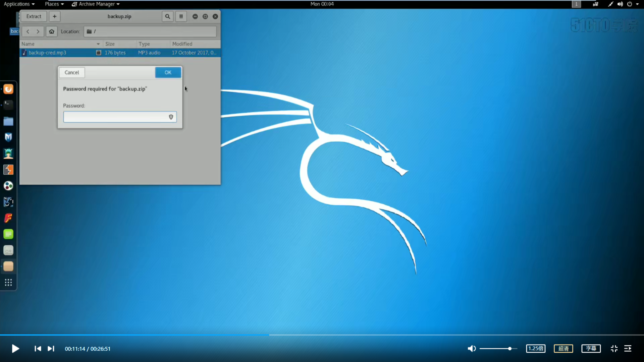Cancel the password prompt
Image resolution: width=644 pixels, height=362 pixels.
(x=72, y=72)
